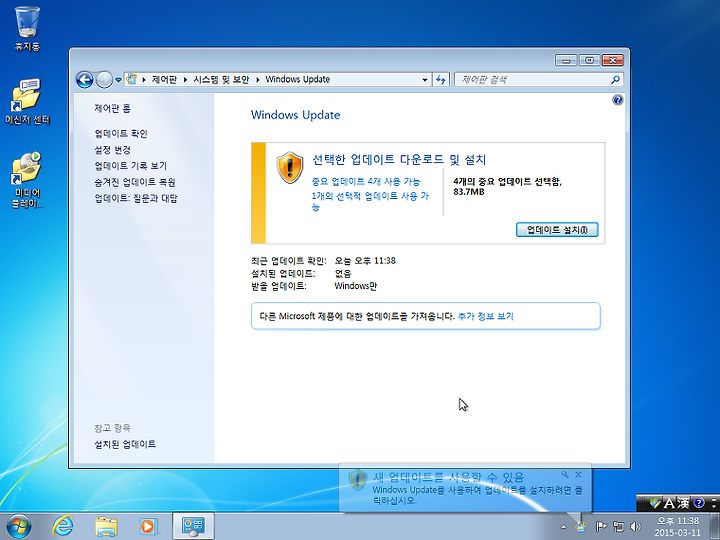Open the Recycle Bin desktop icon
The image size is (720, 540).
click(x=27, y=28)
